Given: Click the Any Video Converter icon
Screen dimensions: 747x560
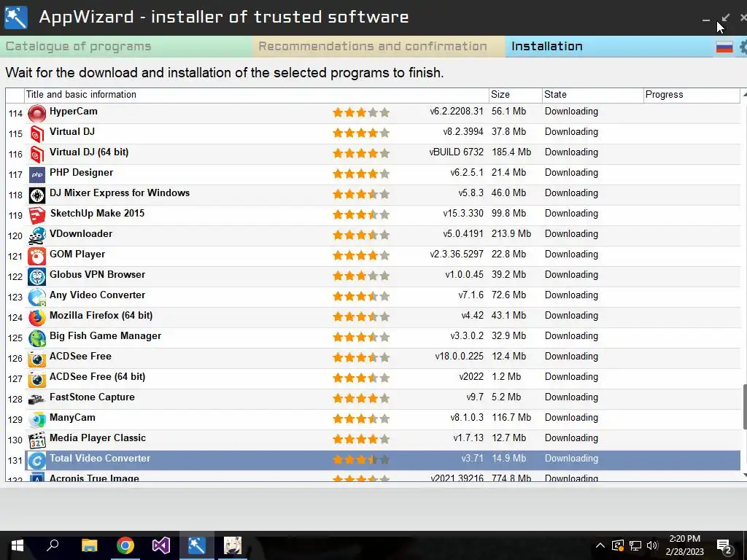Looking at the screenshot, I should coord(36,297).
